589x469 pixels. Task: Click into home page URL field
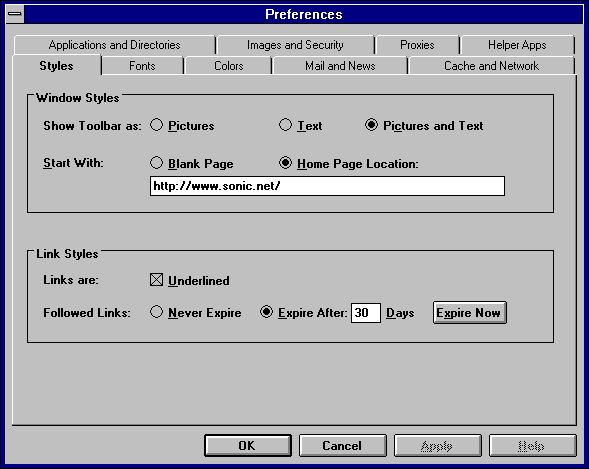(x=327, y=186)
